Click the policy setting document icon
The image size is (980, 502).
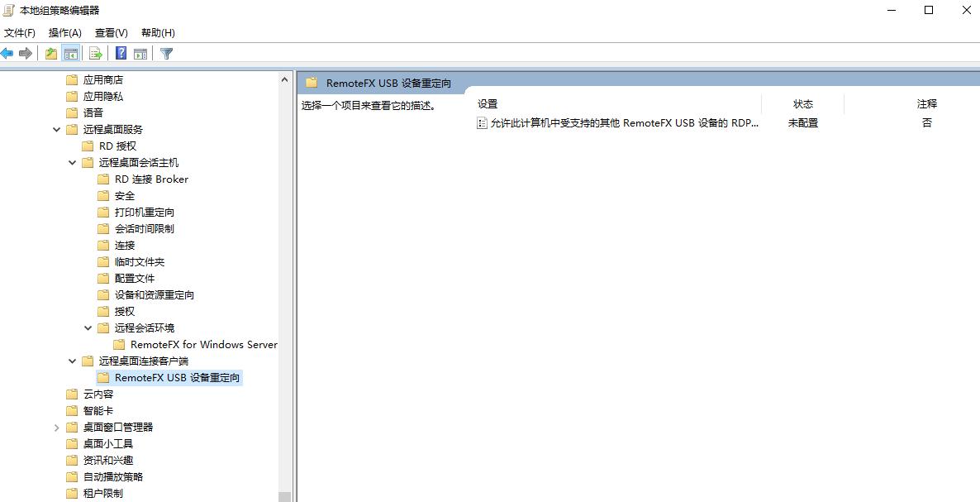482,123
